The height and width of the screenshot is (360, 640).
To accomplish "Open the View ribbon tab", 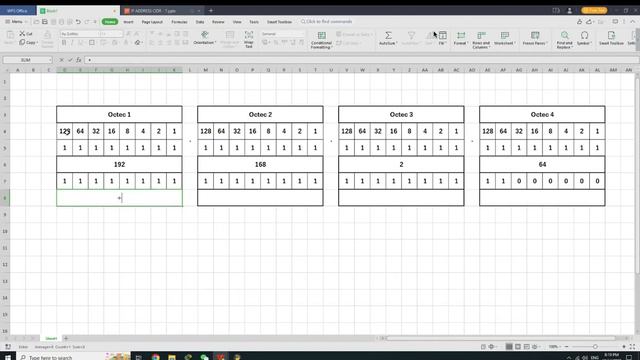I will coord(237,22).
